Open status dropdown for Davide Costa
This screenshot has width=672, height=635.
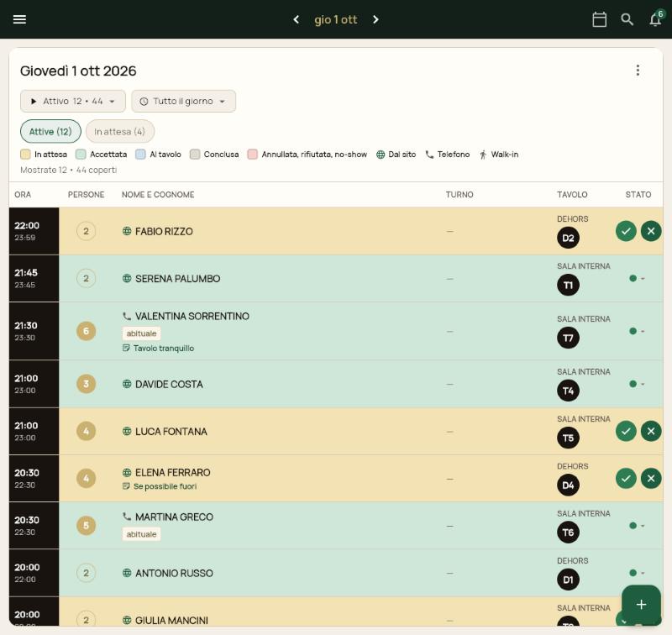click(x=637, y=384)
